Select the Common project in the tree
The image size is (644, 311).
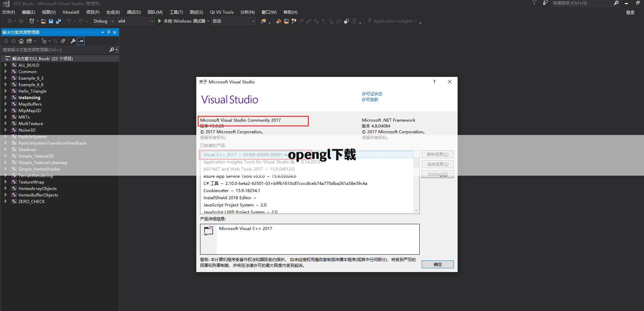click(27, 71)
